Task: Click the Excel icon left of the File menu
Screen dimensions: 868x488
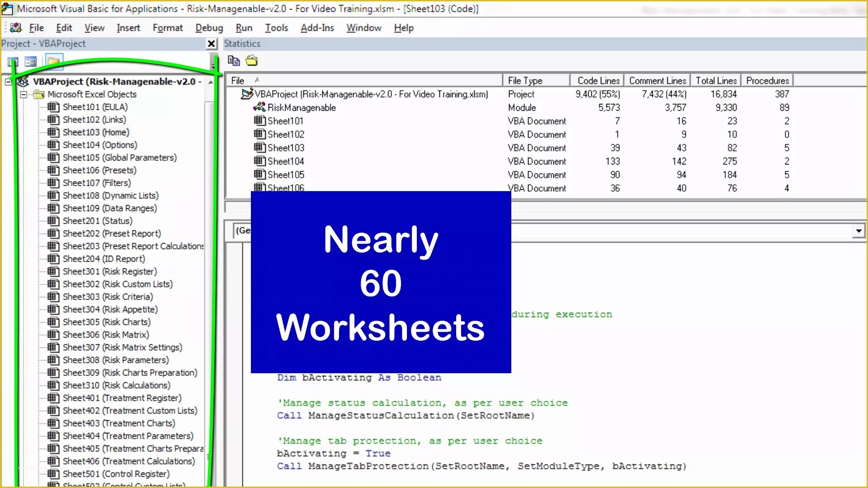Action: pyautogui.click(x=15, y=28)
